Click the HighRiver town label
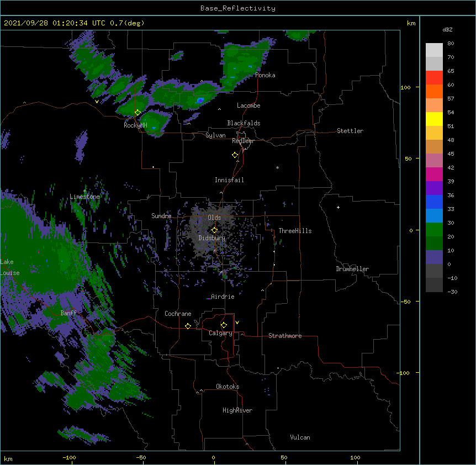 [x=237, y=410]
